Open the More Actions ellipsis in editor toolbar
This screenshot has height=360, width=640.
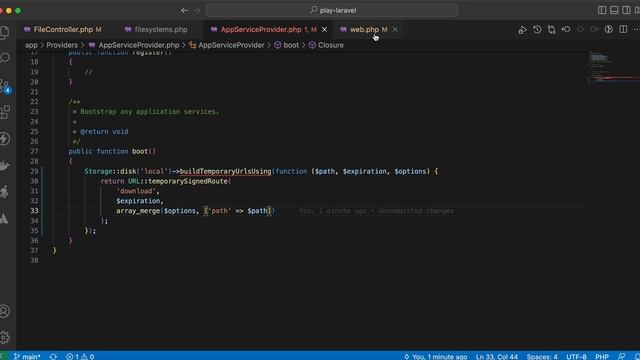(636, 29)
